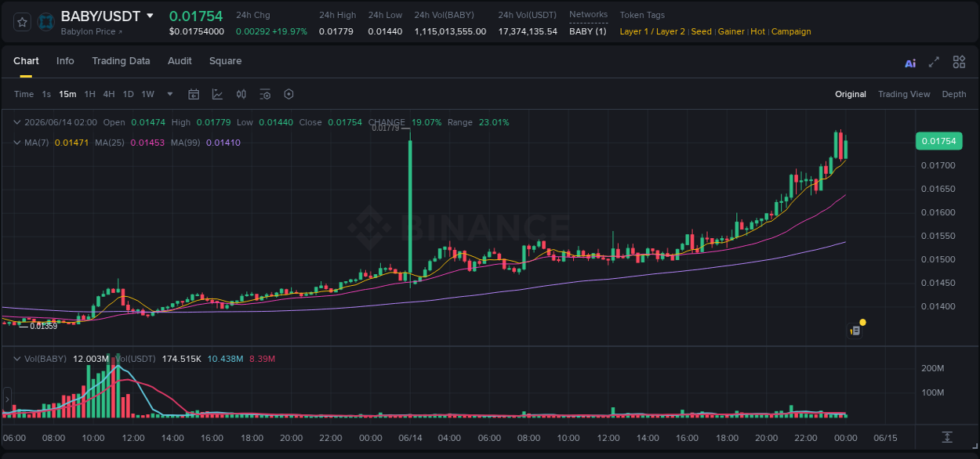Open the hexagon chart settings icon
The width and height of the screenshot is (980, 459).
[x=289, y=94]
